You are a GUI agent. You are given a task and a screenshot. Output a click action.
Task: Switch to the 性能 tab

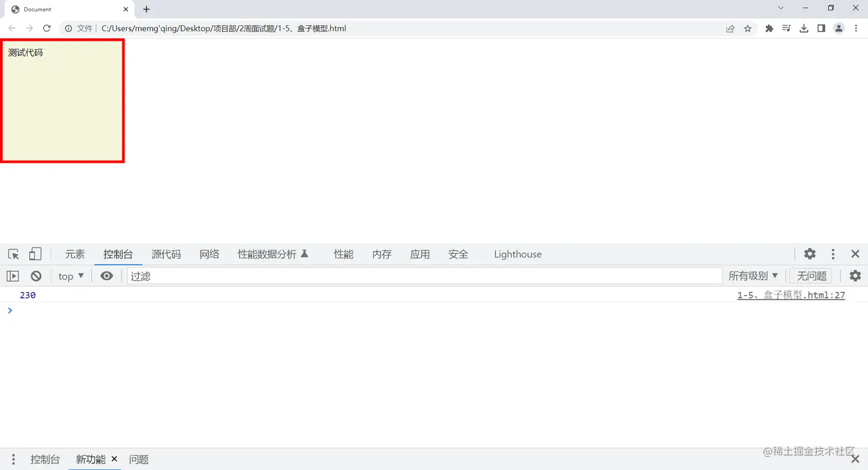pyautogui.click(x=344, y=254)
